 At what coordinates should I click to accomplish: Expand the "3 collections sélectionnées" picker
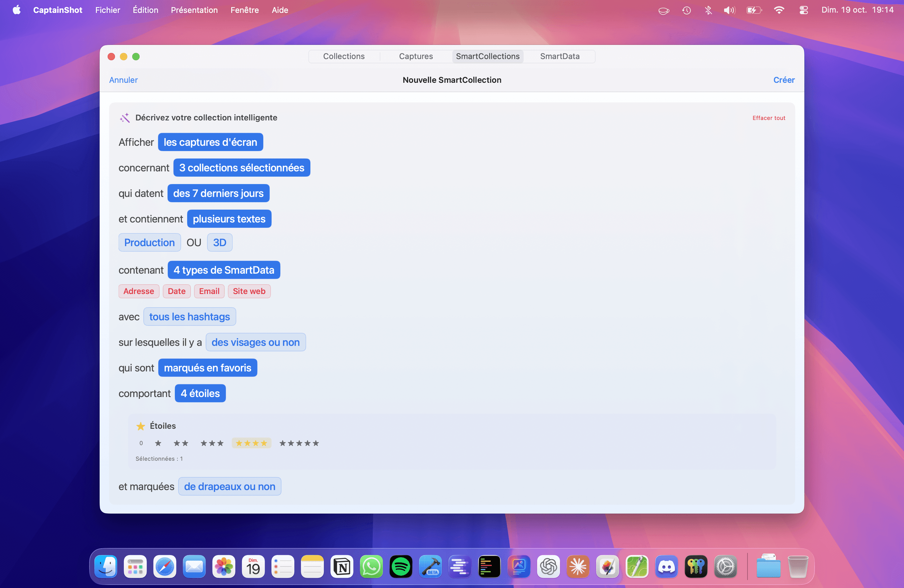tap(242, 168)
